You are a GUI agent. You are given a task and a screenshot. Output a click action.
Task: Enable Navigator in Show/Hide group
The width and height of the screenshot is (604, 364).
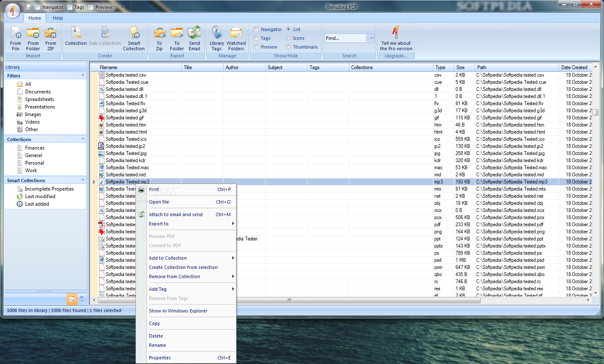[x=256, y=29]
